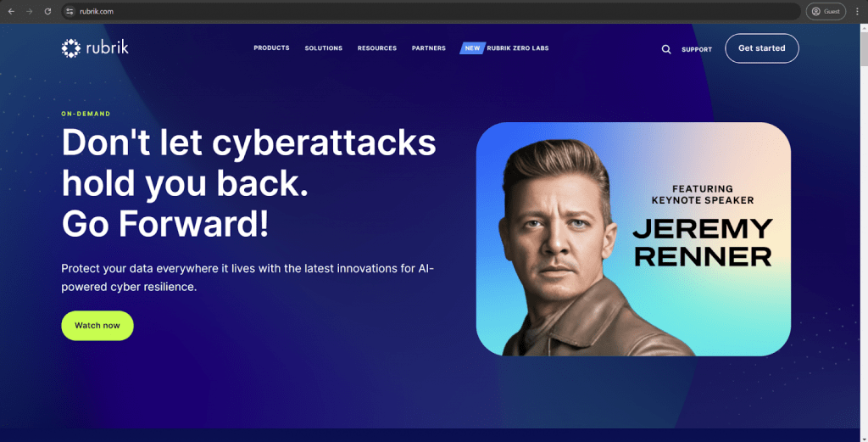Click the browser forward arrow
868x442 pixels.
(30, 11)
